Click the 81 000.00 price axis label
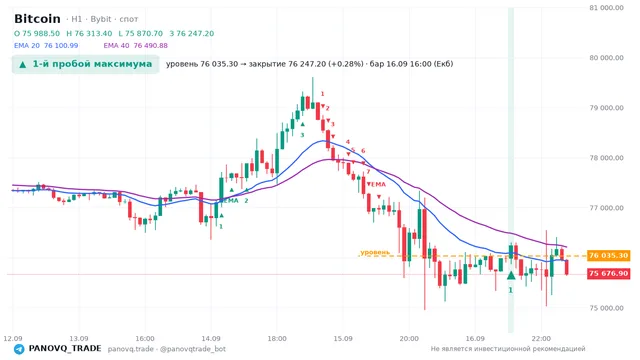The width and height of the screenshot is (640, 360). [606, 8]
